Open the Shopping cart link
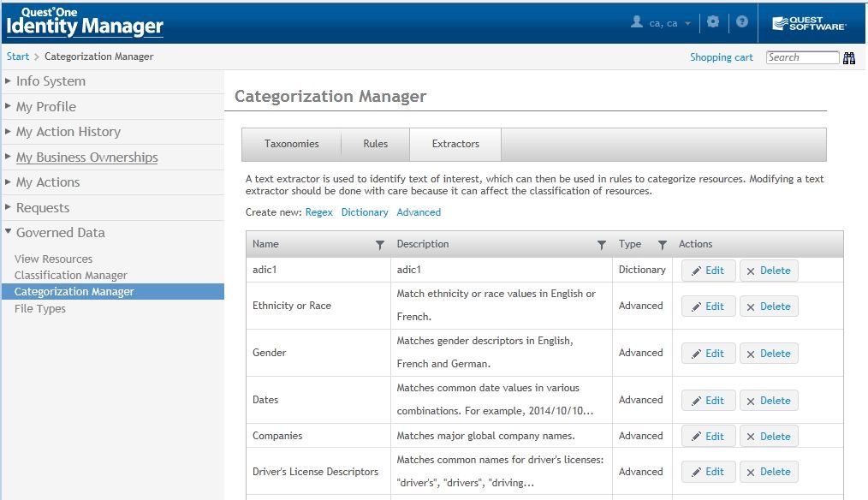Screen dimensions: 868x500 (x=722, y=57)
